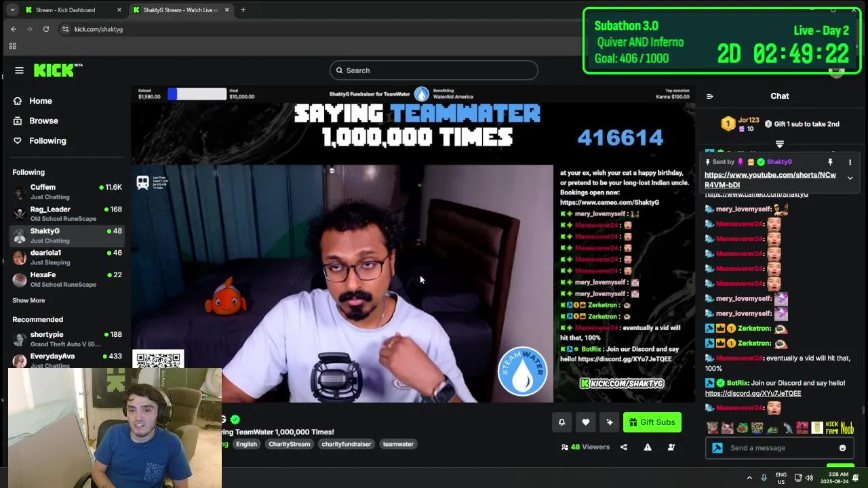This screenshot has width=868, height=488.
Task: Insert the KICK FAM emote
Action: 832,428
